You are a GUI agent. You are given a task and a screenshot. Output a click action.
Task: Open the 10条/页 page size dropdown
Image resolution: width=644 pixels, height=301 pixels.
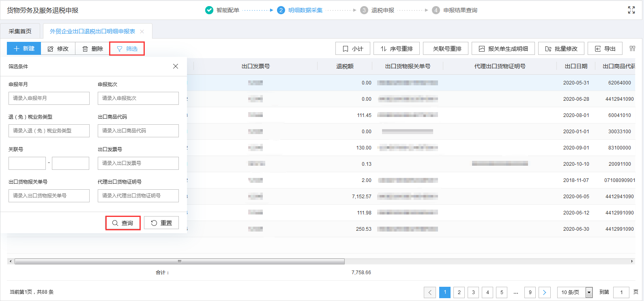575,292
